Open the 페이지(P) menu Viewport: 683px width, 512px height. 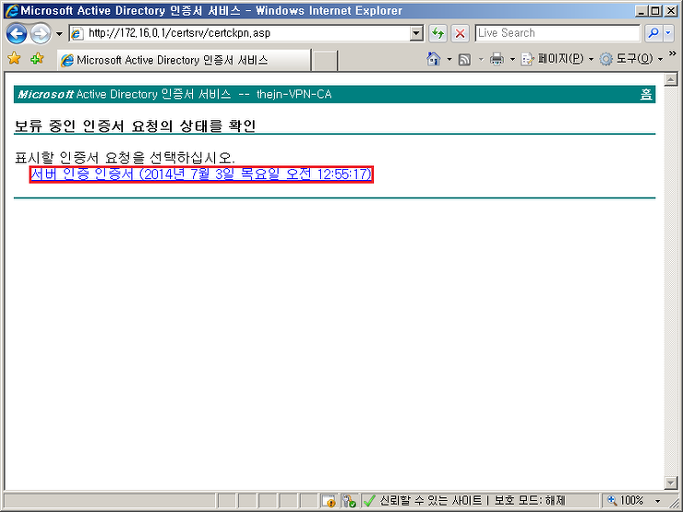[557, 59]
